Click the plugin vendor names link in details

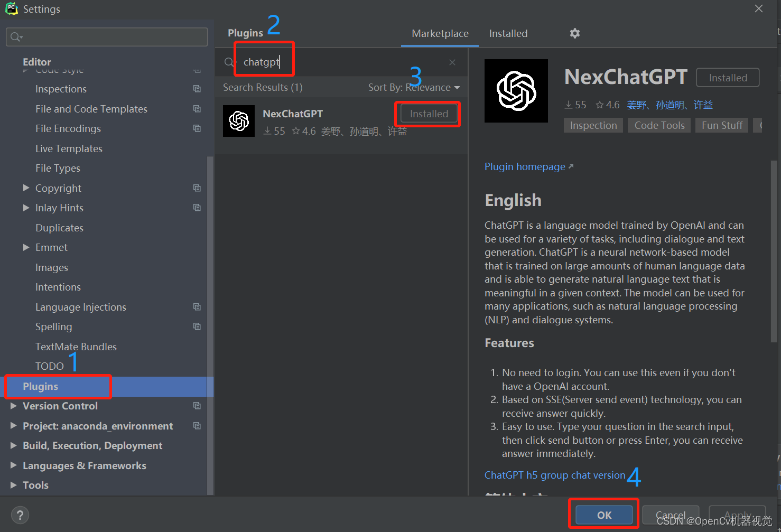(670, 105)
